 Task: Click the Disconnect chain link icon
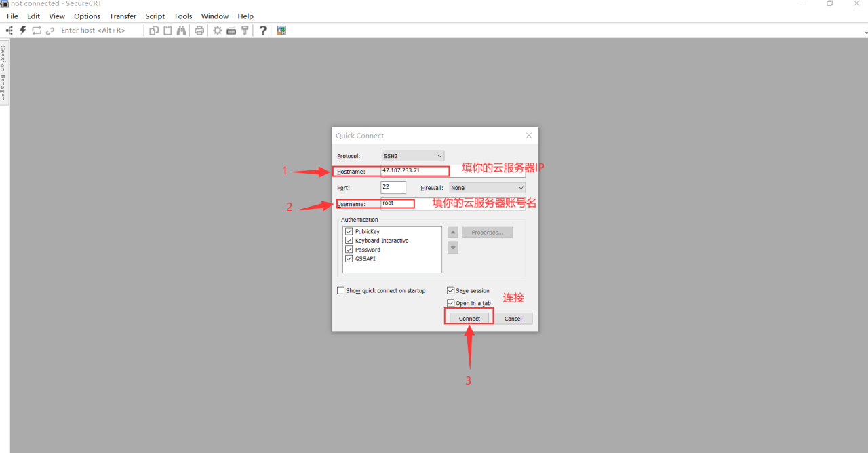coord(50,31)
